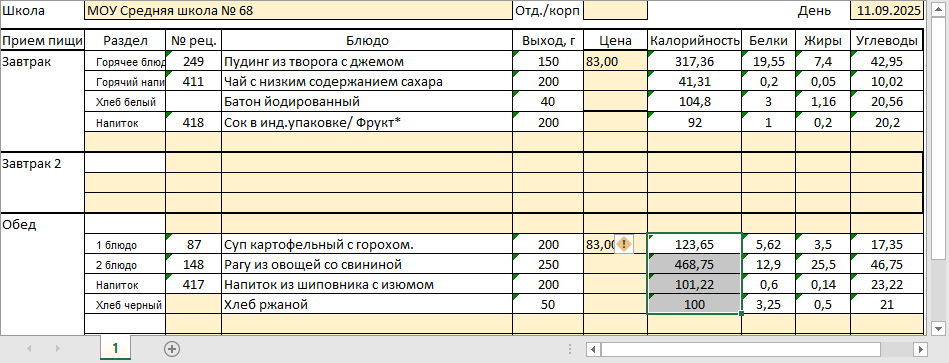Select recipe number 148 cell
Viewport: 949px width, 363px height.
click(194, 264)
